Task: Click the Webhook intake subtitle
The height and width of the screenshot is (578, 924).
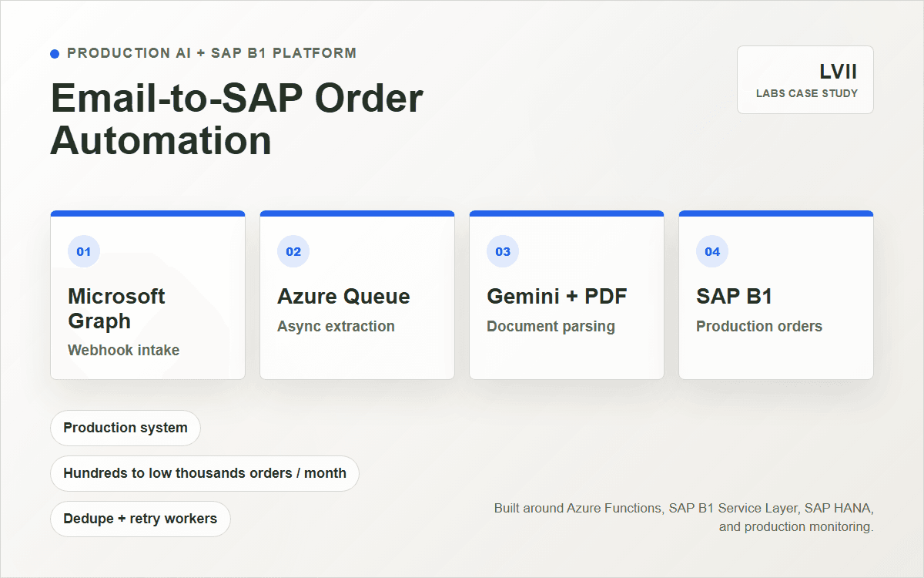Action: click(x=123, y=350)
